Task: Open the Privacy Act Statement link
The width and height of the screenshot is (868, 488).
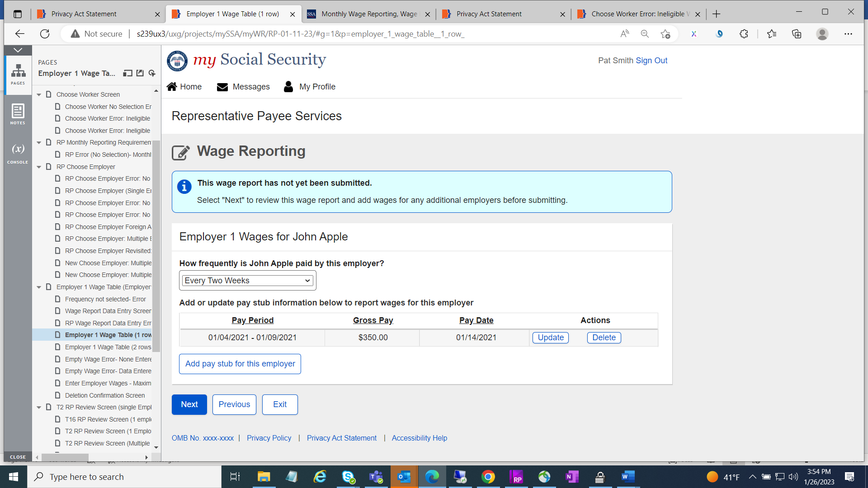Action: (x=341, y=438)
